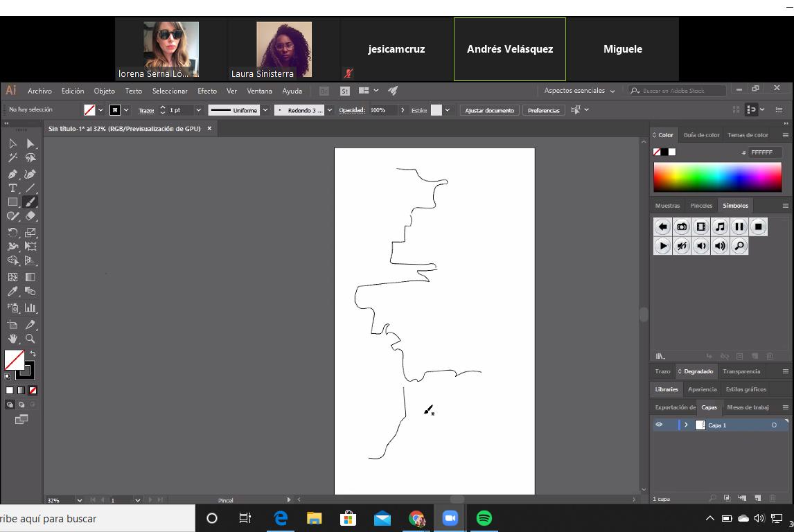This screenshot has width=794, height=532.
Task: Expand the Capa 1 layer contents
Action: point(686,425)
